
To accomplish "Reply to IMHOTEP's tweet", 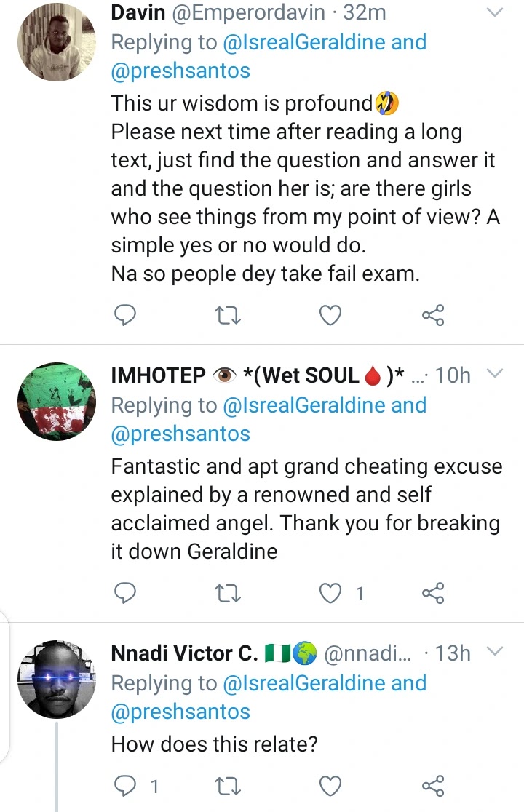I will 126,594.
